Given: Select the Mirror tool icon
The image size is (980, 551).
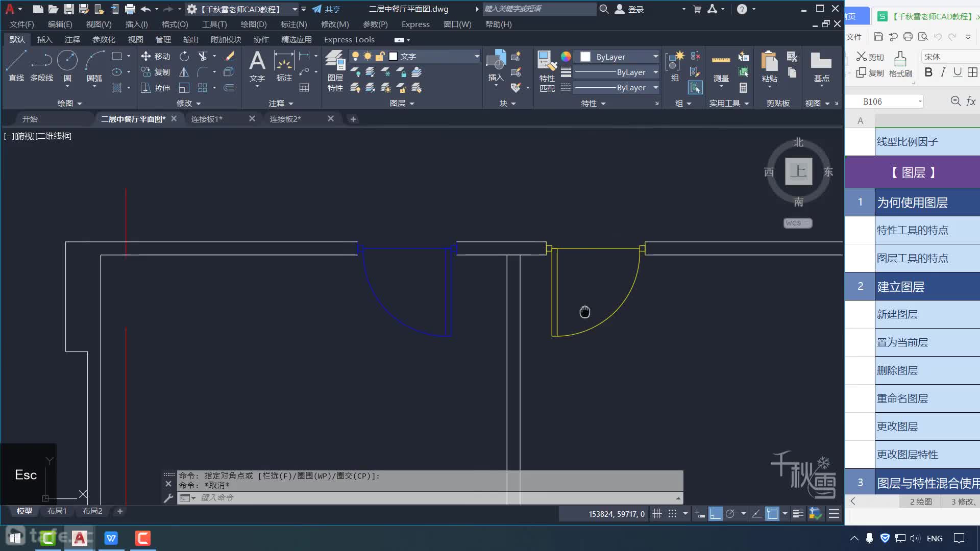Looking at the screenshot, I should pos(184,72).
